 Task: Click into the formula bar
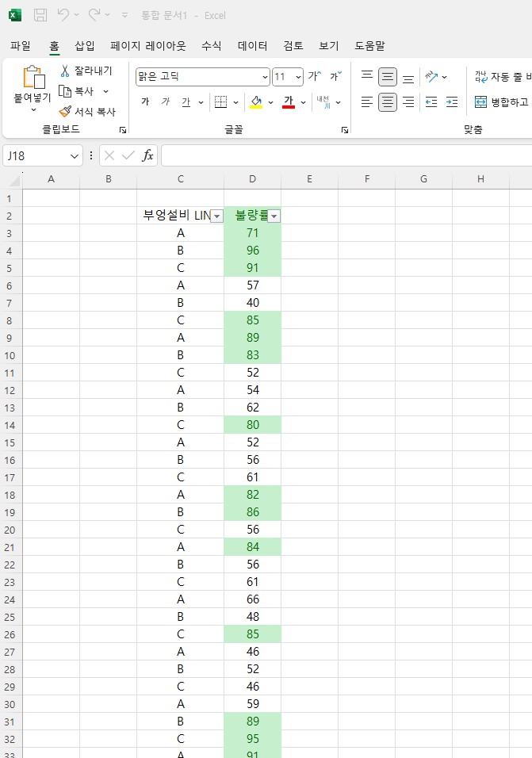pyautogui.click(x=346, y=155)
